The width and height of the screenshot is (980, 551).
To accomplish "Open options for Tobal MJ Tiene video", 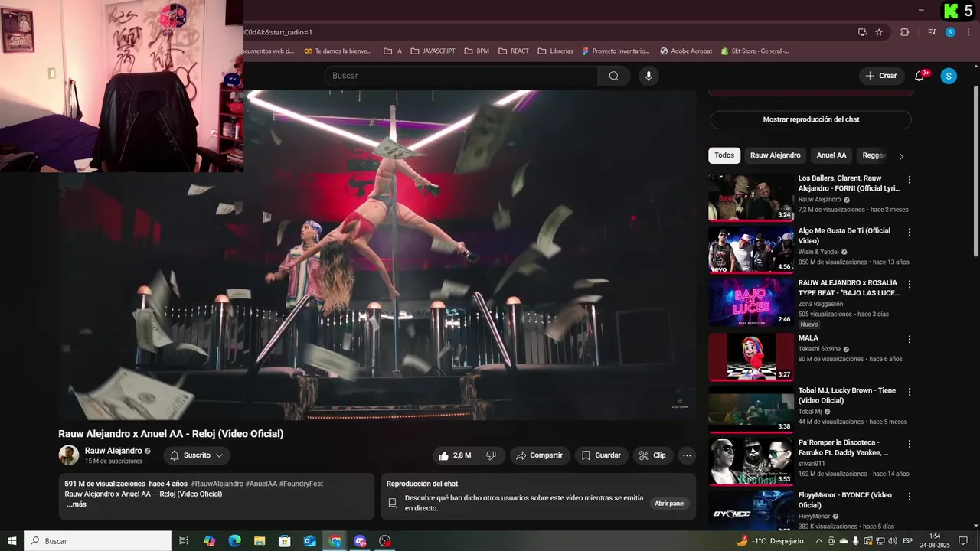I will [x=910, y=392].
